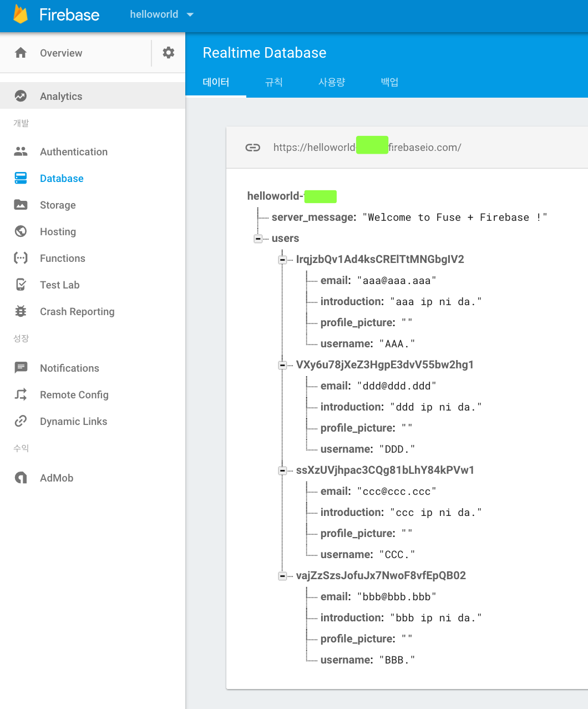588x709 pixels.
Task: Switch to the 규칙 tab
Action: click(x=273, y=82)
